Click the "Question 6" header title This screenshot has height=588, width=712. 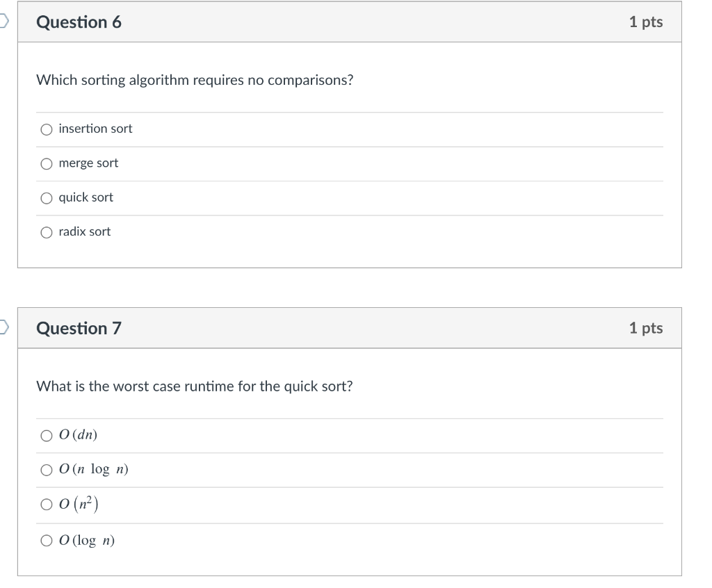pyautogui.click(x=79, y=22)
